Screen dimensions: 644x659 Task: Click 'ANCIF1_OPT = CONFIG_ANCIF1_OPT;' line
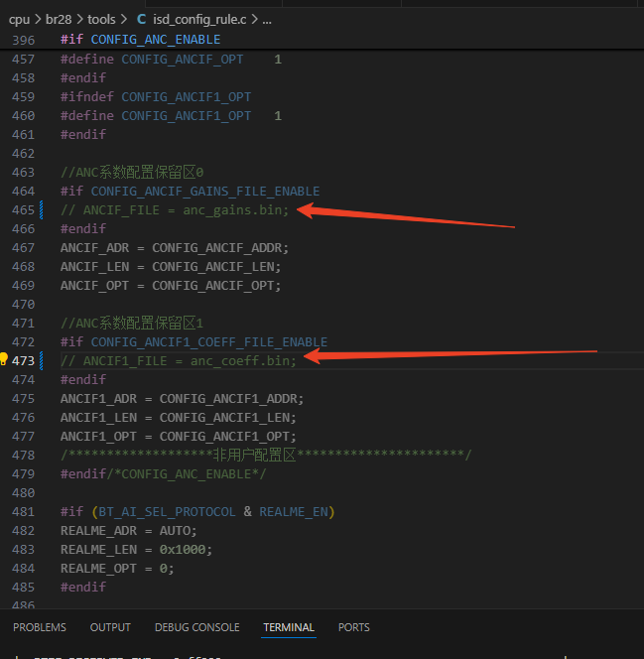point(179,437)
